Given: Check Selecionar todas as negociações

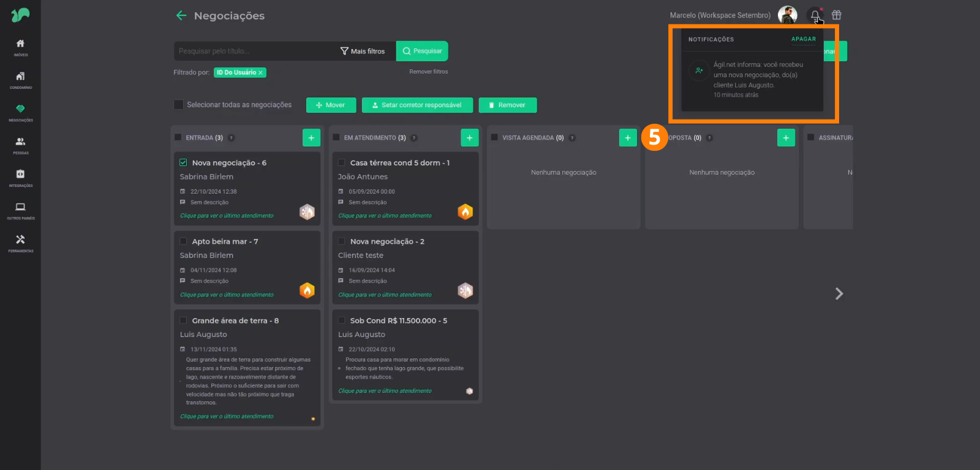Looking at the screenshot, I should [179, 105].
